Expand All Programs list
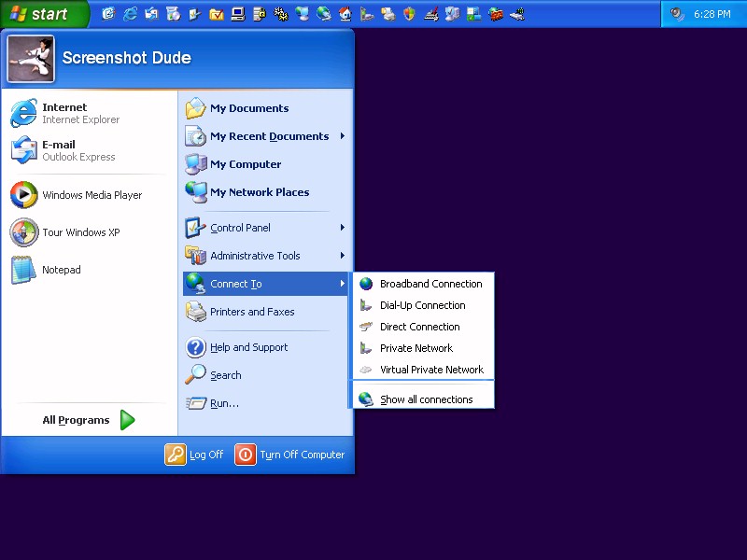This screenshot has height=560, width=747. coord(88,420)
